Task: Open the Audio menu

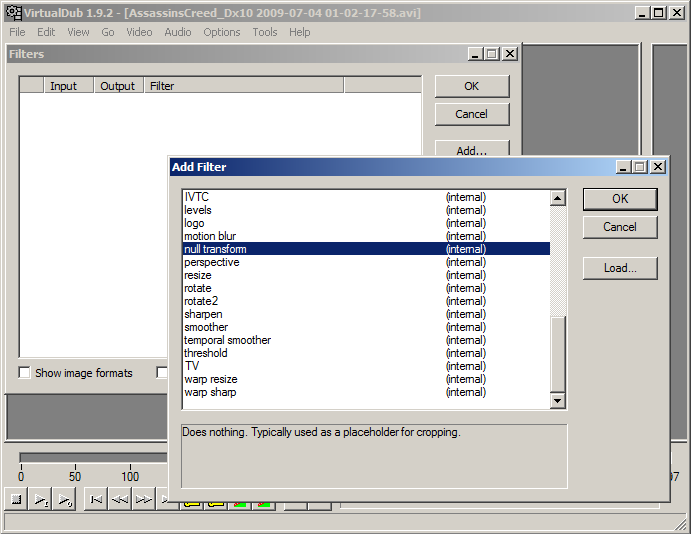Action: (x=178, y=32)
